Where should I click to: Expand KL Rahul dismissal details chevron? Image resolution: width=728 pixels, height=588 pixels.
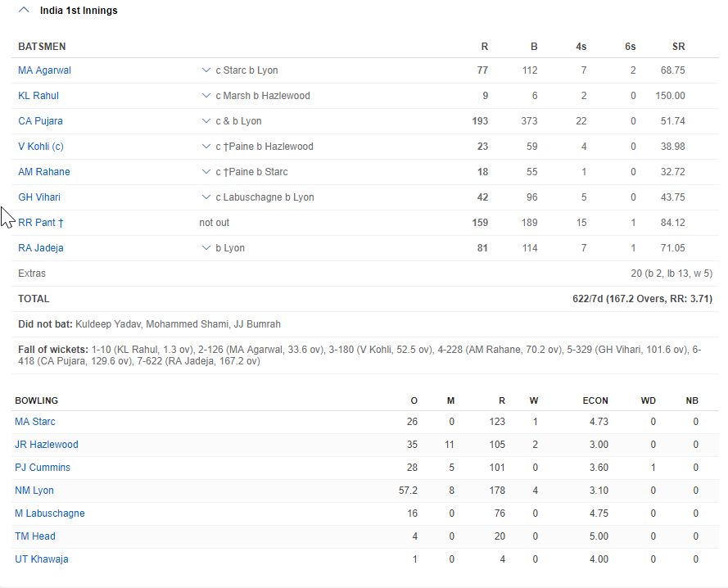click(206, 96)
